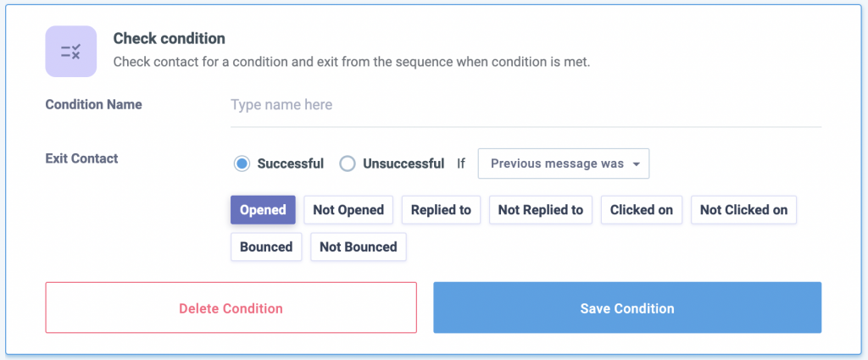Click the Save Condition button
The width and height of the screenshot is (868, 360).
click(627, 307)
